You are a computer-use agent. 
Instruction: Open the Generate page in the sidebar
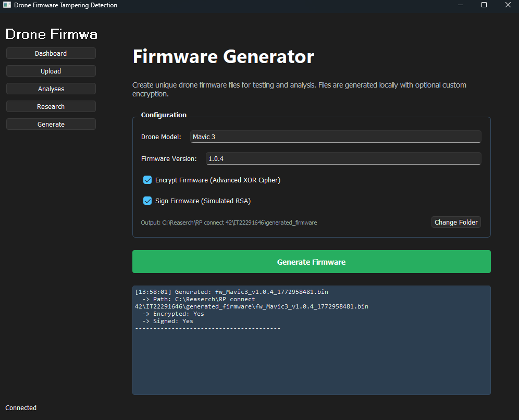(51, 124)
